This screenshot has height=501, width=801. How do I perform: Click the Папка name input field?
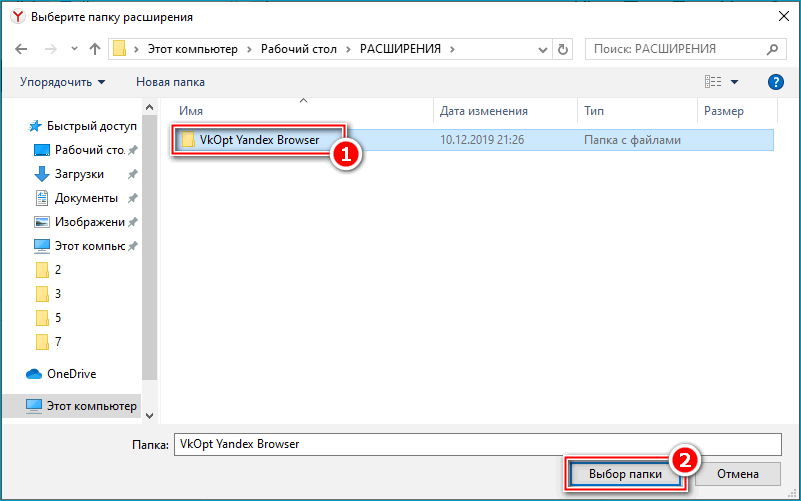[x=476, y=443]
